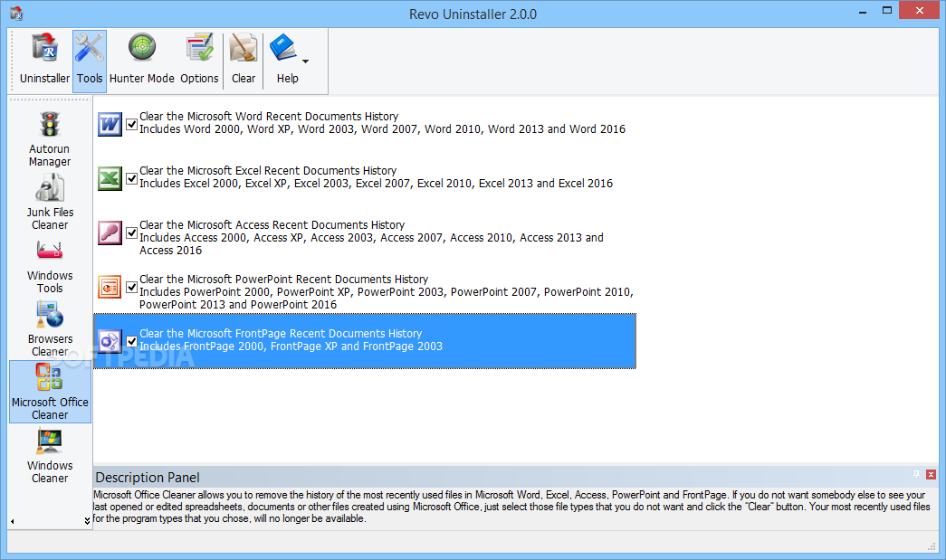Select 'Clear the Microsoft PowerPoint Recent Documents History' row

click(x=365, y=287)
